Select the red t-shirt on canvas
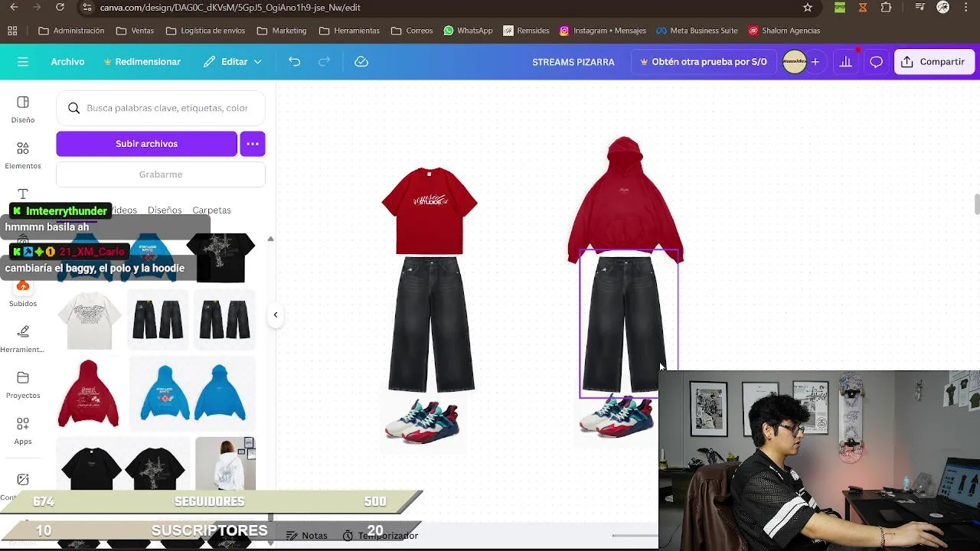The width and height of the screenshot is (980, 551). (429, 210)
